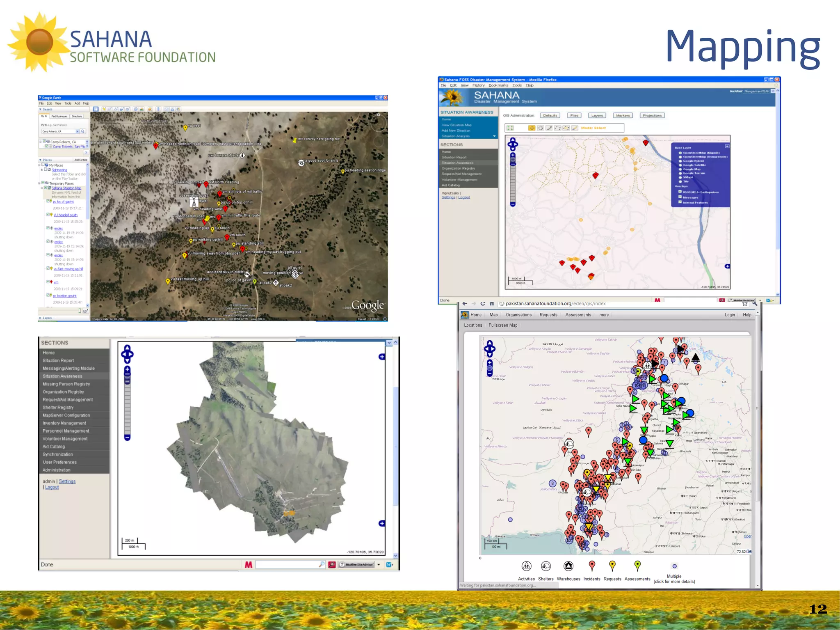Open the Incident Nangarhar-PEAK dropdown
This screenshot has height=630, width=840.
[773, 91]
